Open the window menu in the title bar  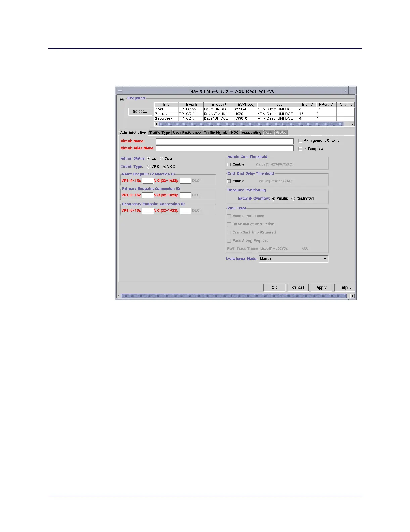(119, 91)
